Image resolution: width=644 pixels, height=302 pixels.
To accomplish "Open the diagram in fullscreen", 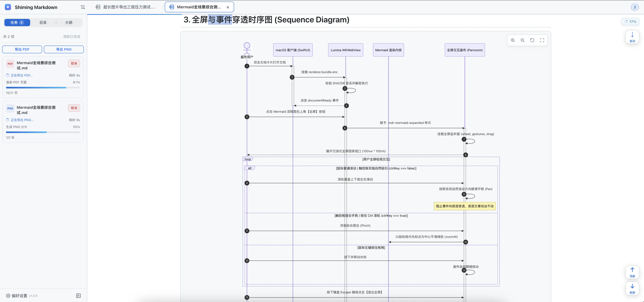I will point(542,40).
